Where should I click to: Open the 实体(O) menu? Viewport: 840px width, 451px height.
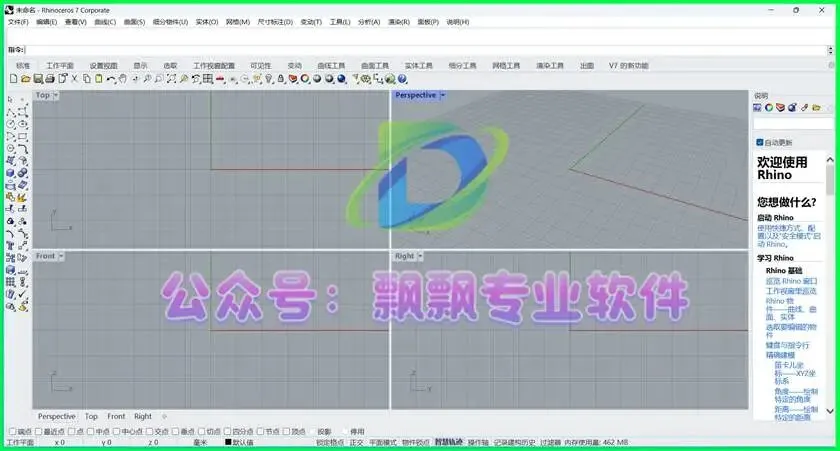207,22
